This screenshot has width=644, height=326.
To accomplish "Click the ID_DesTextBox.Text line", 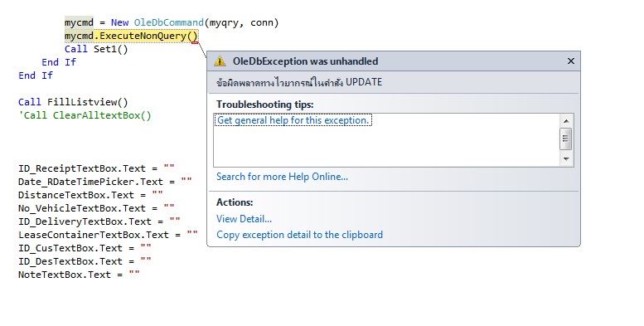I will click(x=85, y=261).
